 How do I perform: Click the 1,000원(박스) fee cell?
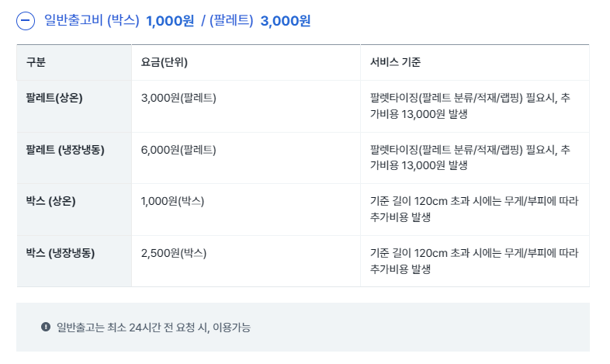[x=172, y=201]
